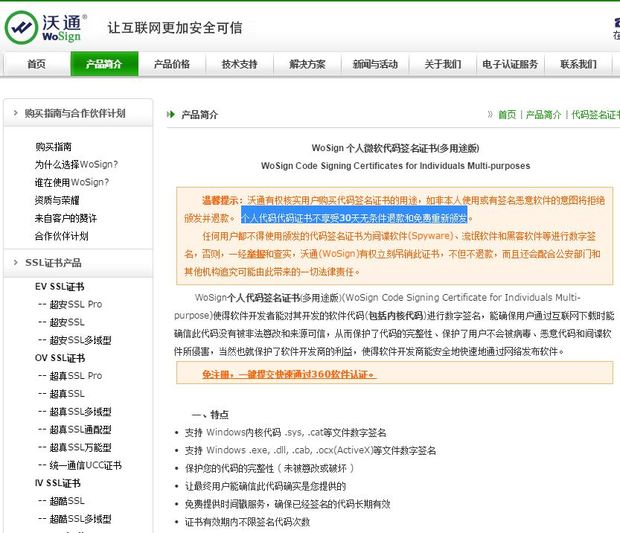The width and height of the screenshot is (620, 533).
Task: Click breadcrumb 产品简介 link
Action: [544, 115]
